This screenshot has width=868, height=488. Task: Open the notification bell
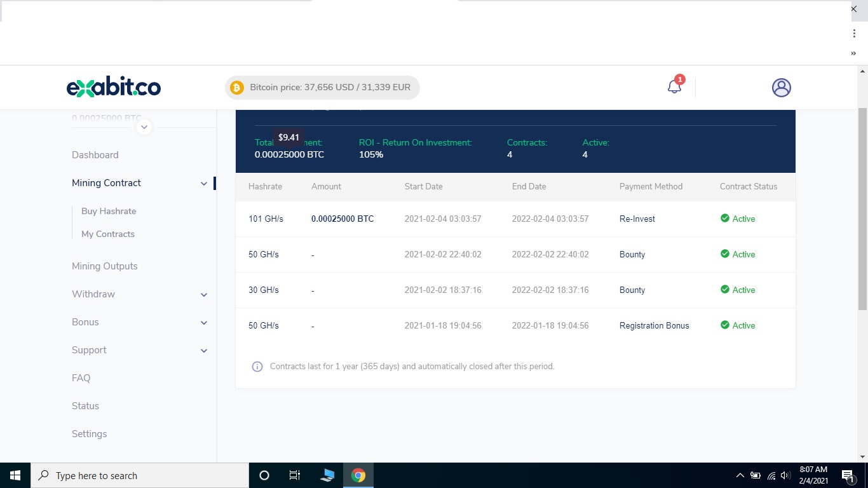[x=674, y=86]
